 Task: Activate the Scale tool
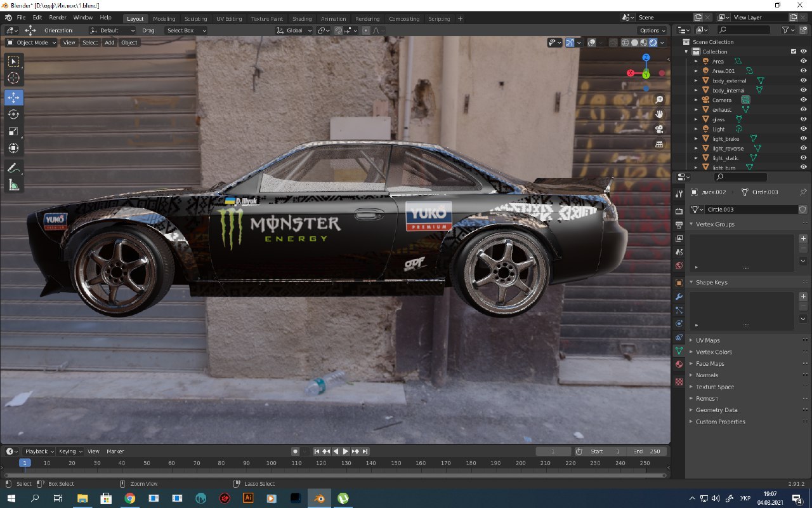click(13, 131)
